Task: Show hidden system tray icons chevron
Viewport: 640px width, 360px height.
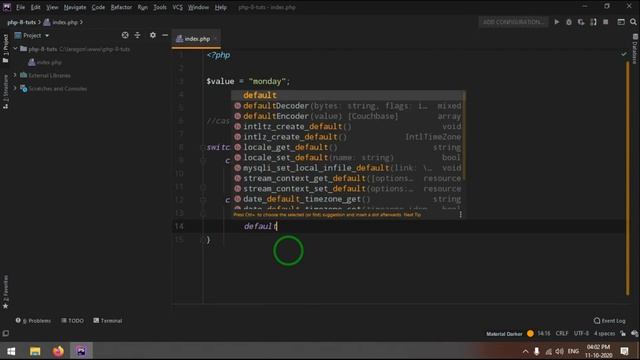Action: click(x=525, y=351)
